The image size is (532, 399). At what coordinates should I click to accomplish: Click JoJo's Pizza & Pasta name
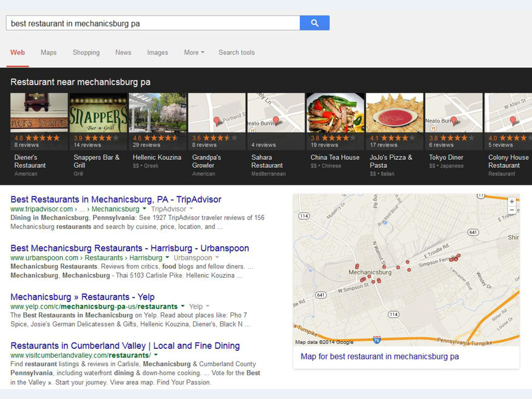(x=391, y=162)
